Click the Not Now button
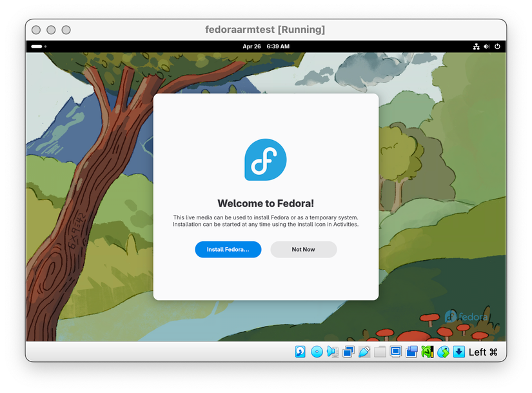Image resolution: width=532 pixels, height=393 pixels. pos(303,249)
